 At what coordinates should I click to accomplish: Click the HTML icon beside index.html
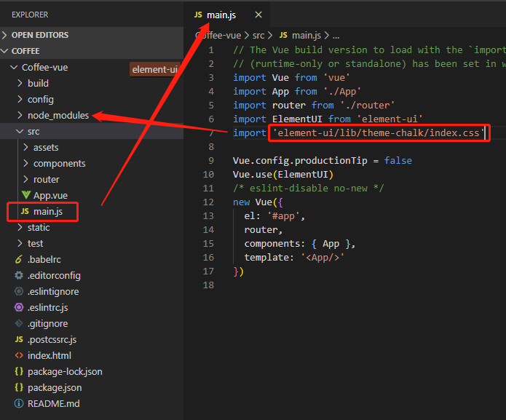click(x=19, y=355)
